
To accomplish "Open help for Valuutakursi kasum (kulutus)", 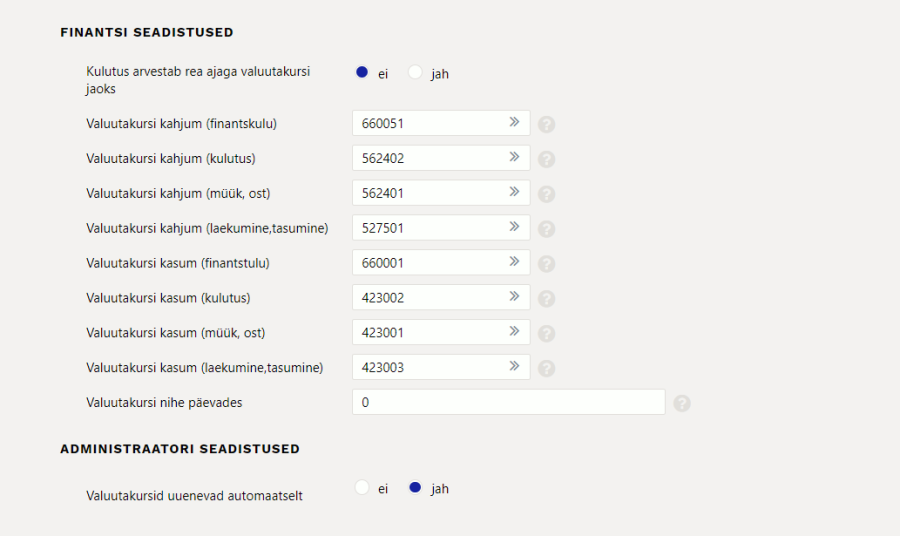I will [546, 298].
